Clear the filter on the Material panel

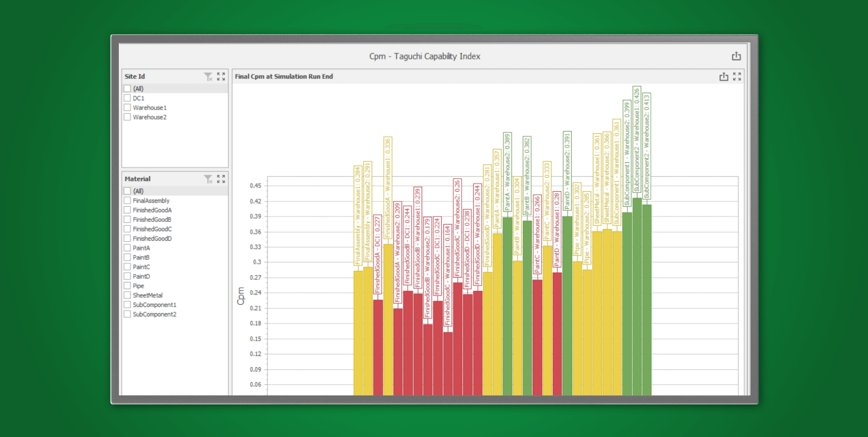coord(208,179)
